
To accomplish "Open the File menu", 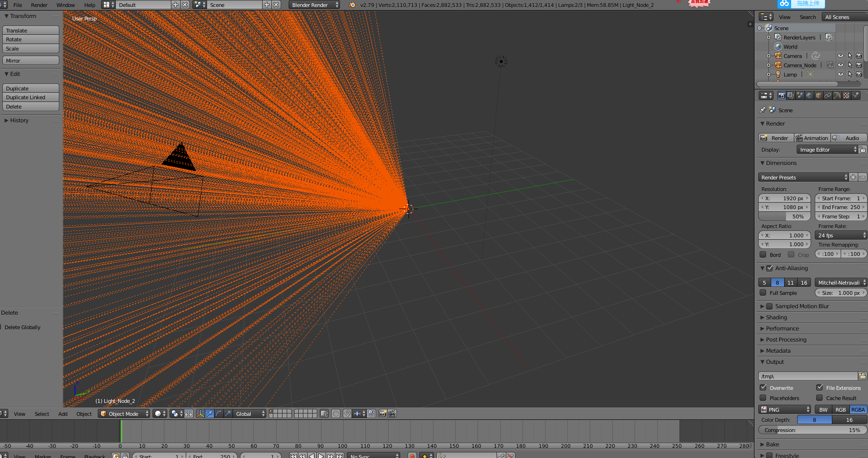I will click(x=18, y=5).
